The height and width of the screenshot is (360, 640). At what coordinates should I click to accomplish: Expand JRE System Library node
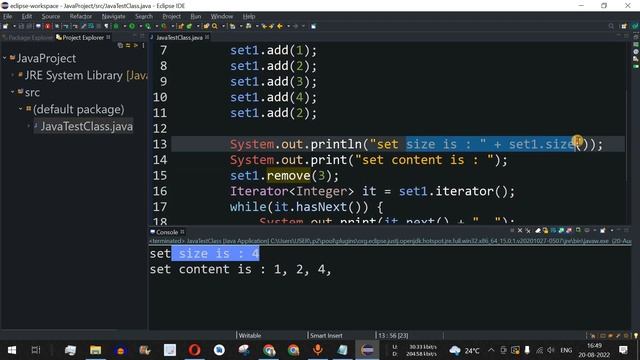coord(13,75)
